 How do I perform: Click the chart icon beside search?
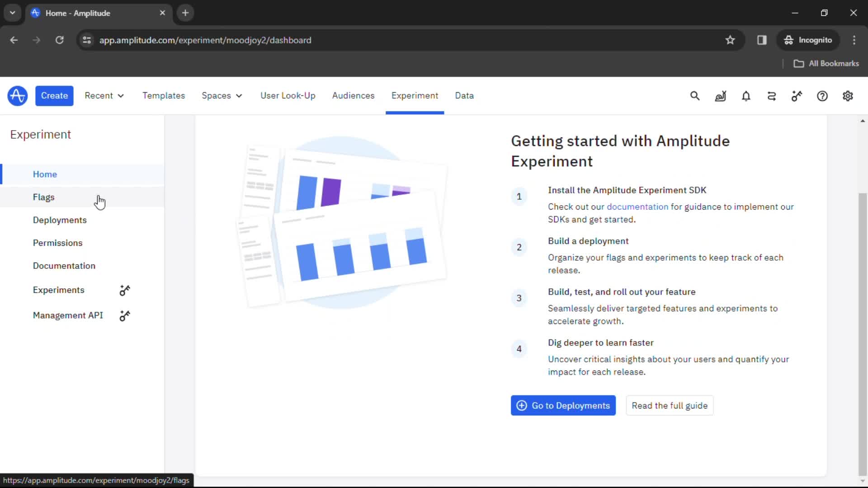coord(721,96)
